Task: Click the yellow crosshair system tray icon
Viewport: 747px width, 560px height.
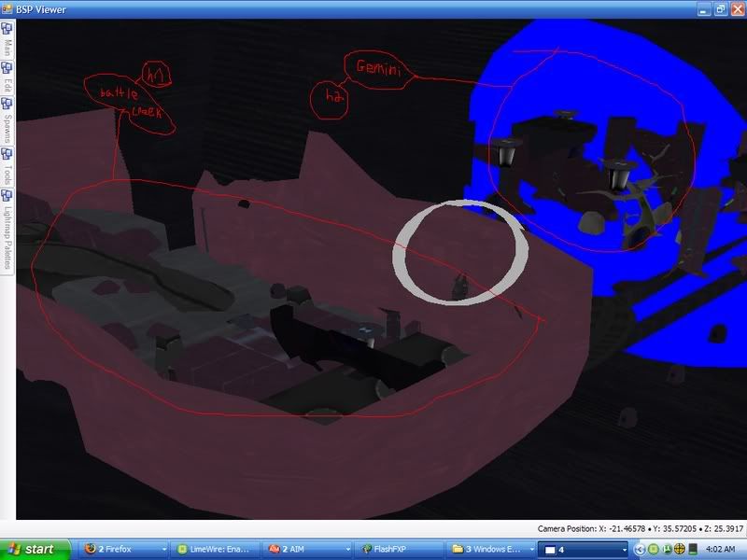Action: click(x=680, y=550)
